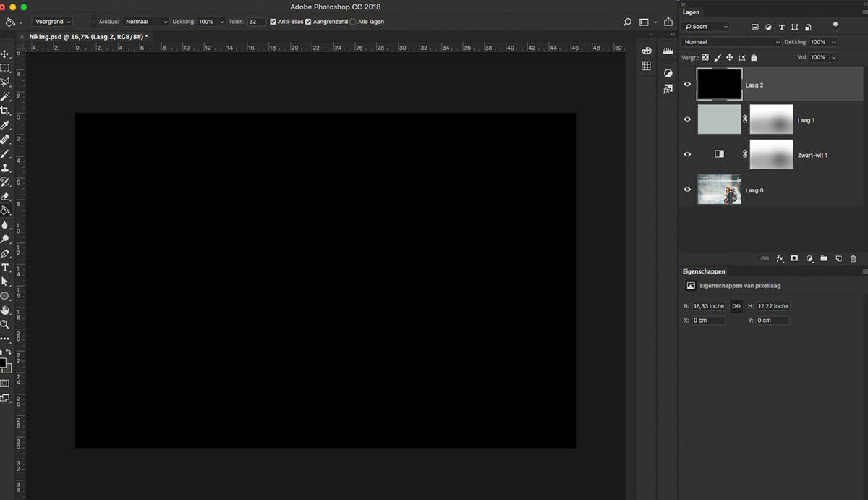This screenshot has height=500, width=868.
Task: Enable the Alle lagen checkbox
Action: (x=353, y=22)
